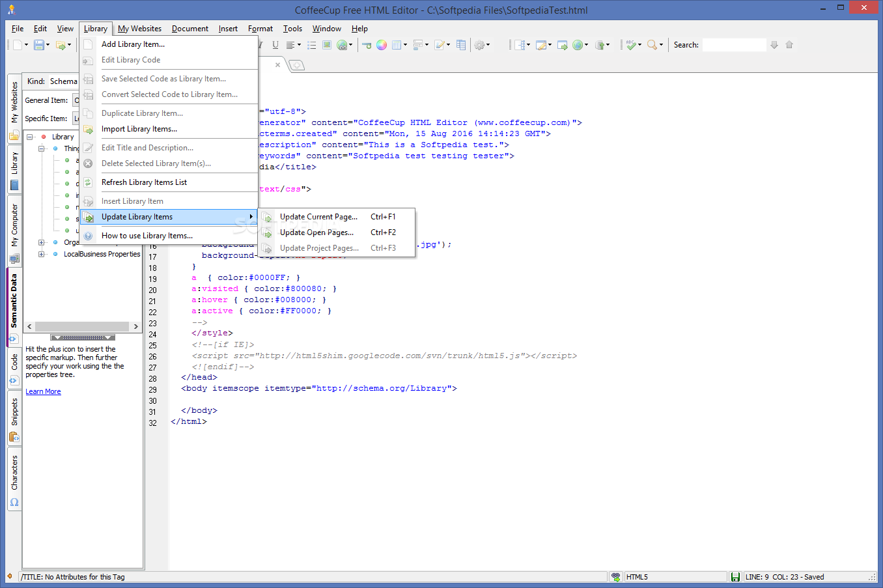Open the Tools menu

pos(292,29)
